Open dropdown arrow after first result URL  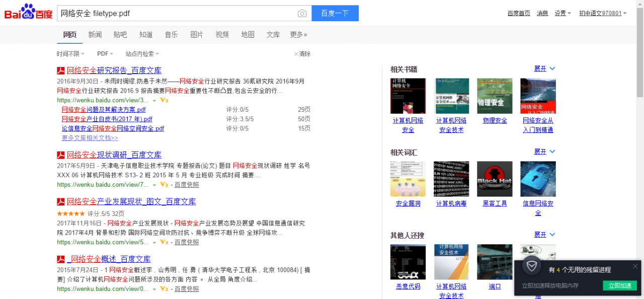point(154,101)
